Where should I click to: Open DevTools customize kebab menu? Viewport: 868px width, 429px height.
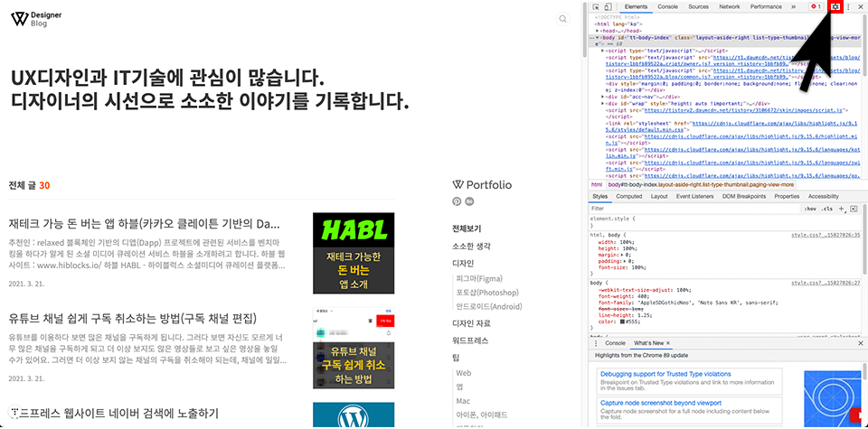[849, 6]
